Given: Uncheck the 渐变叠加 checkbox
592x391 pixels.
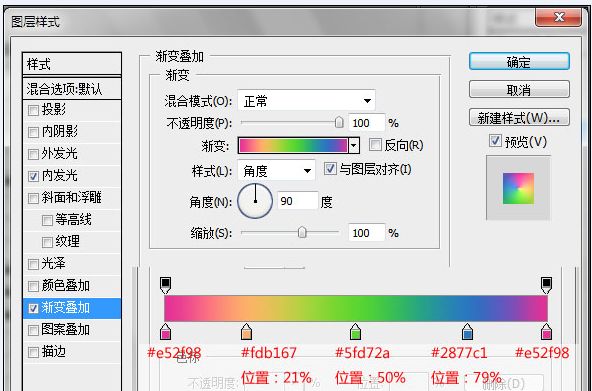Looking at the screenshot, I should pyautogui.click(x=33, y=308).
